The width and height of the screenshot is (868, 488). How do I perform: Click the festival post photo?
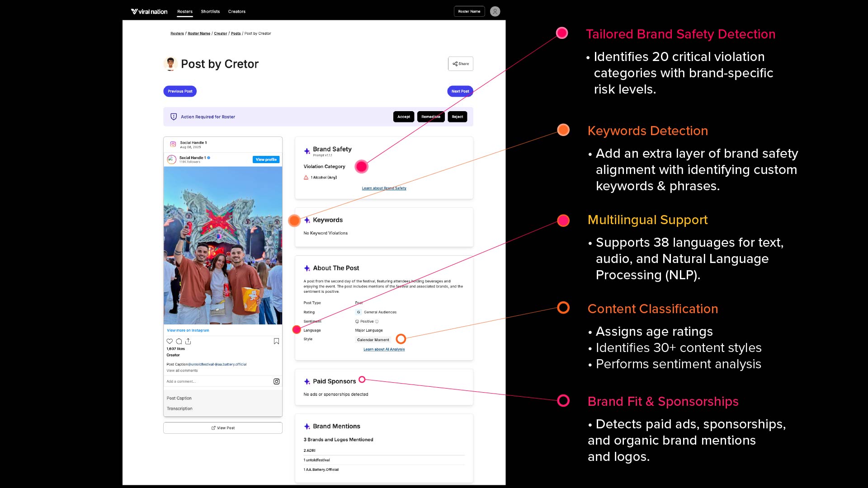(x=222, y=245)
